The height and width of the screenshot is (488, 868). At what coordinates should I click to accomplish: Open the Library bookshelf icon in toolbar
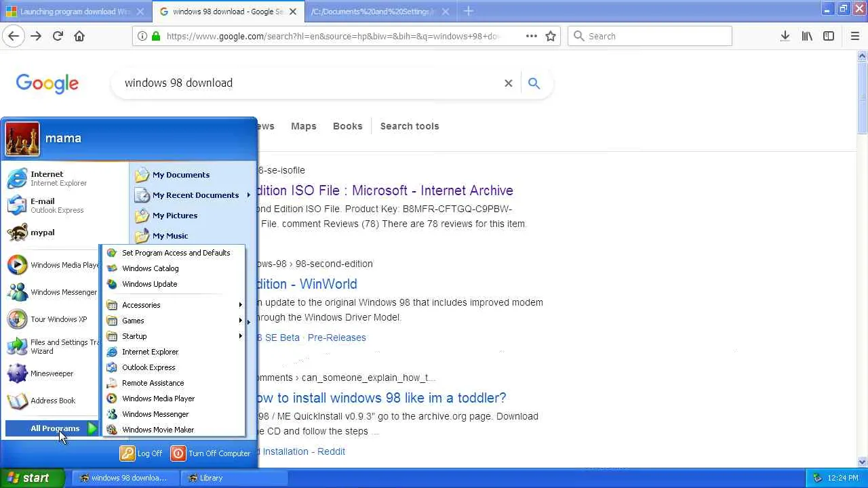pos(807,36)
